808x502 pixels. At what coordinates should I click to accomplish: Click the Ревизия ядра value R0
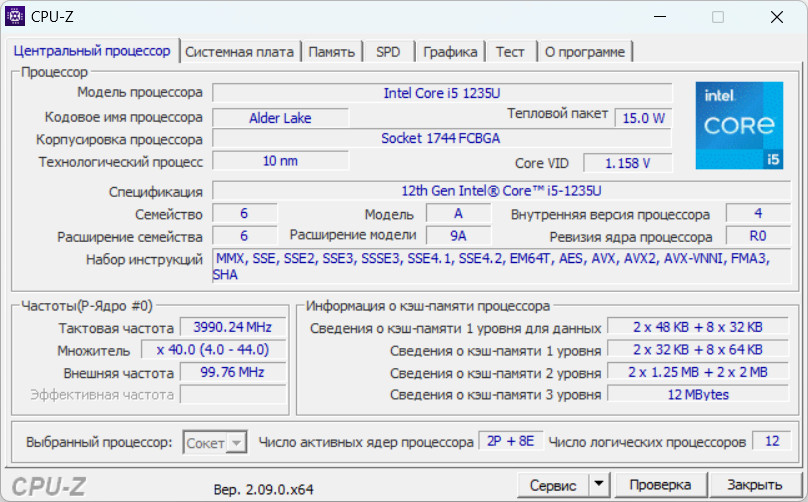pos(758,236)
